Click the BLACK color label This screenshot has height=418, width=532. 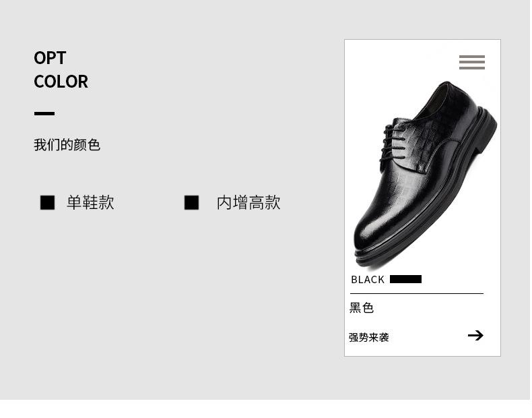(x=368, y=280)
